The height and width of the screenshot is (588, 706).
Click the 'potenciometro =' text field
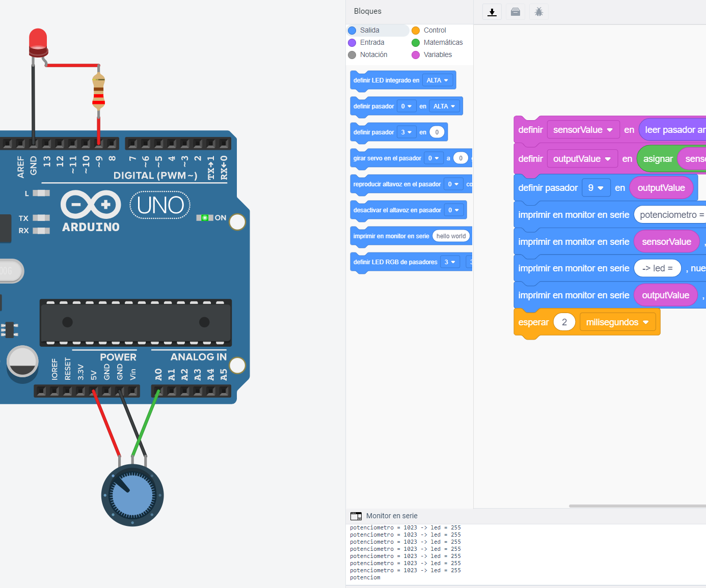coord(670,215)
